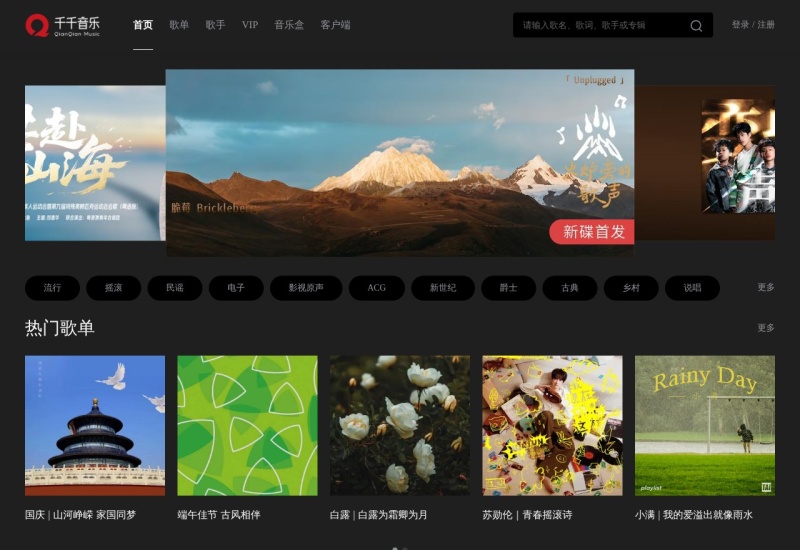Open the 国庆 Temple of Heaven playlist cover
The height and width of the screenshot is (550, 800).
95,425
